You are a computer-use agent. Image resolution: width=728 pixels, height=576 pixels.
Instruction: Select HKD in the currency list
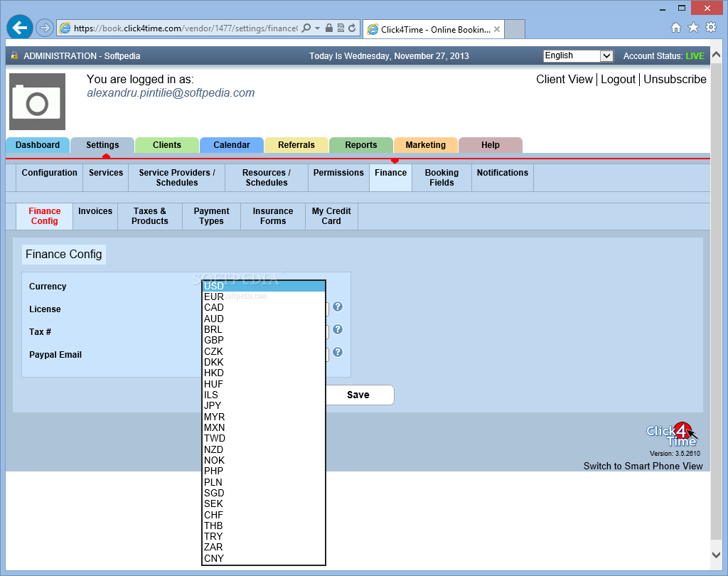click(264, 373)
